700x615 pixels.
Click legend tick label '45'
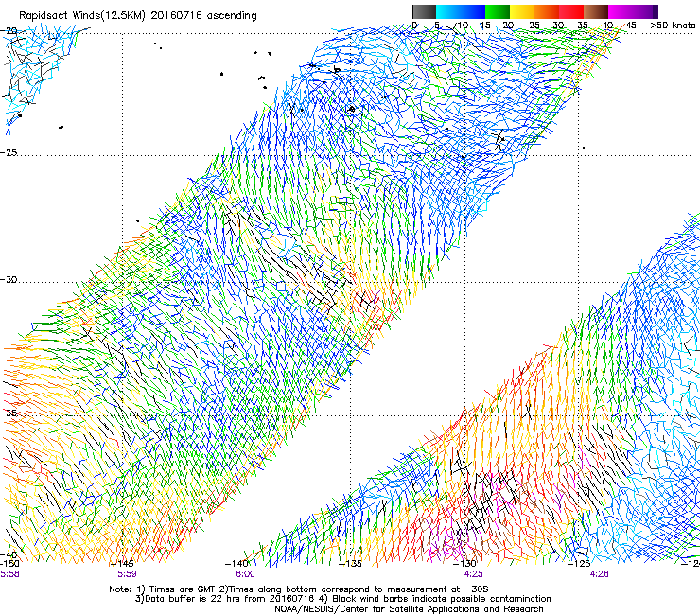[631, 26]
